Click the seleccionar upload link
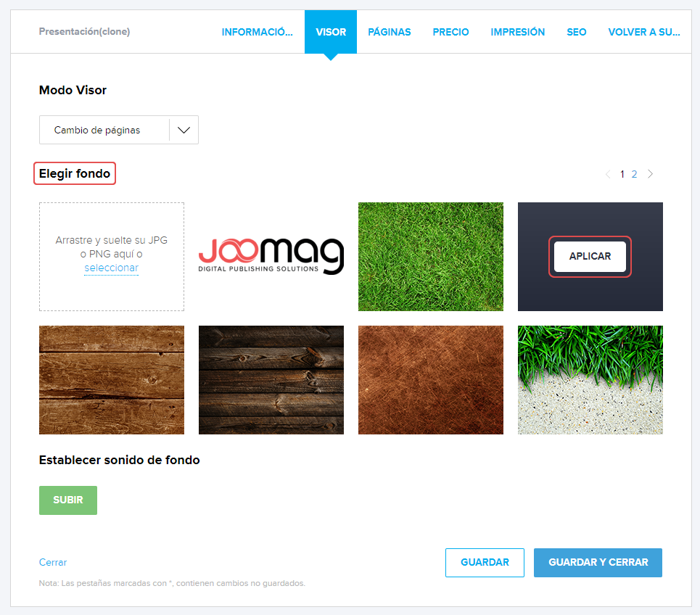The height and width of the screenshot is (615, 700). [x=111, y=268]
